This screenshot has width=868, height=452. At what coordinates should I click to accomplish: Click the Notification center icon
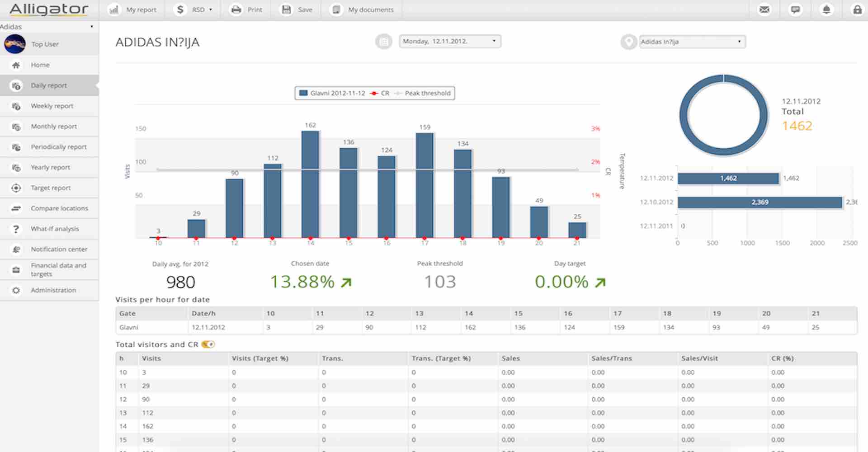pyautogui.click(x=16, y=250)
